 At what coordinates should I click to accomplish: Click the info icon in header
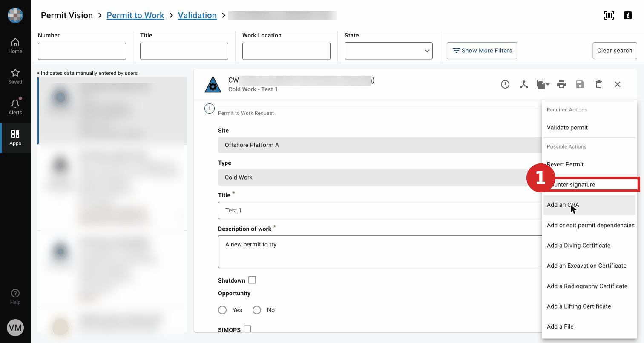pyautogui.click(x=628, y=15)
